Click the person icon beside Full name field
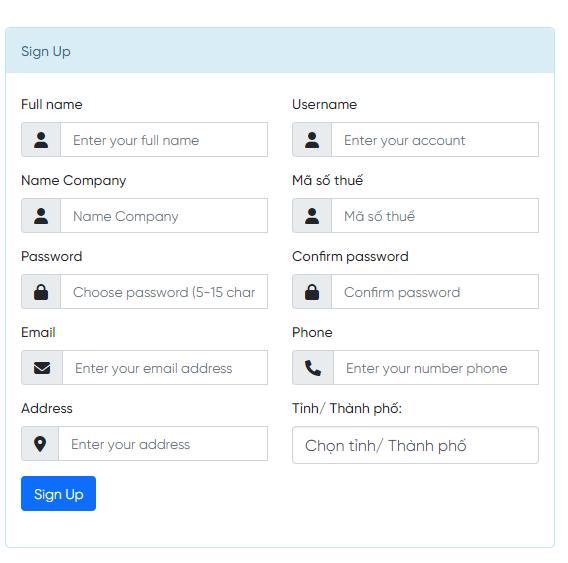Viewport: 568px width, 563px height. [41, 140]
